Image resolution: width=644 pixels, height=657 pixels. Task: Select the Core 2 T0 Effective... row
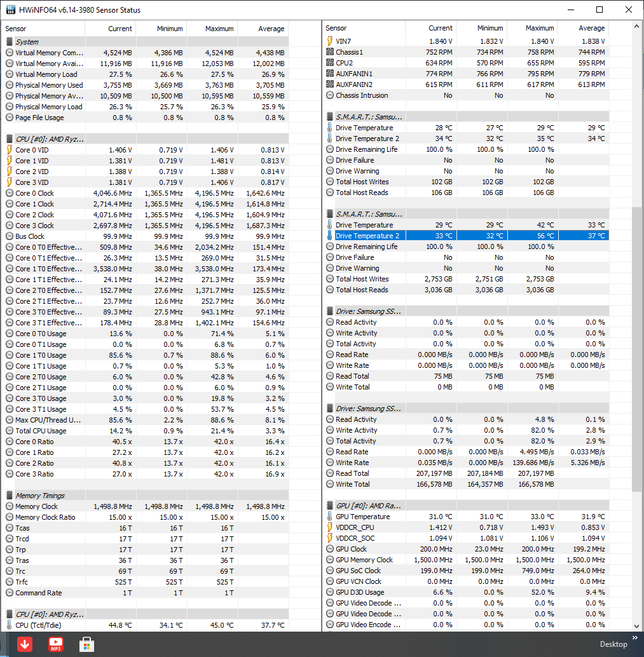tap(145, 290)
